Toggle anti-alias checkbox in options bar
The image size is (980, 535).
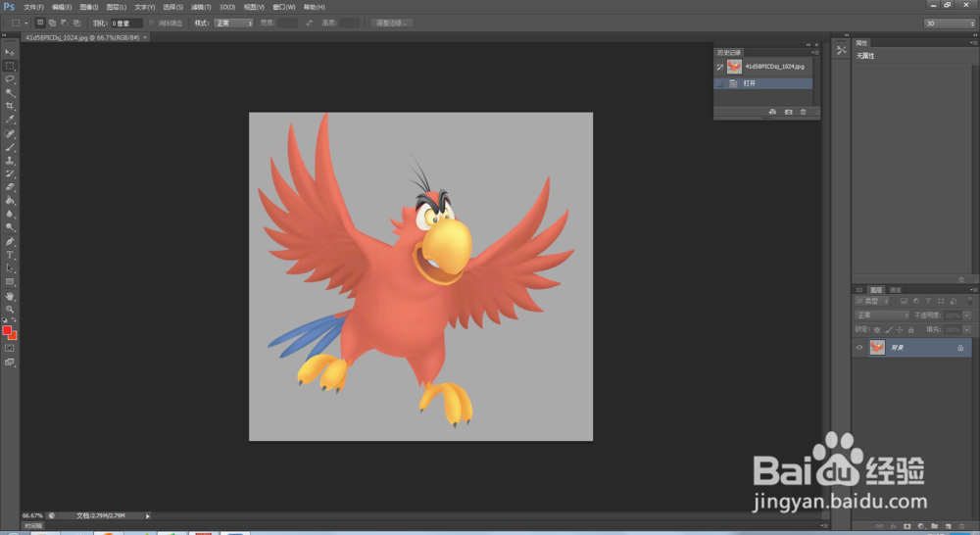[x=151, y=24]
